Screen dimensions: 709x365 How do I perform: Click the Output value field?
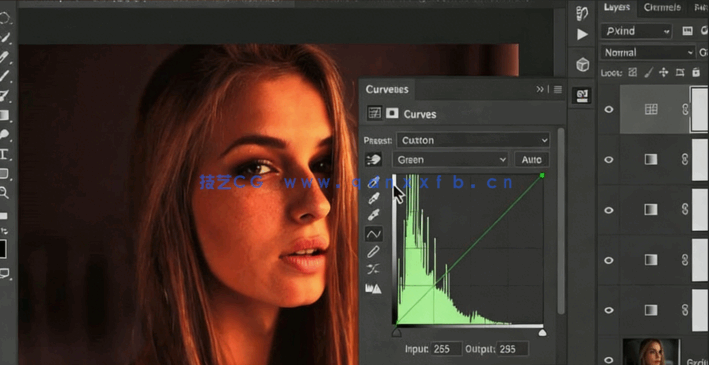click(x=513, y=349)
